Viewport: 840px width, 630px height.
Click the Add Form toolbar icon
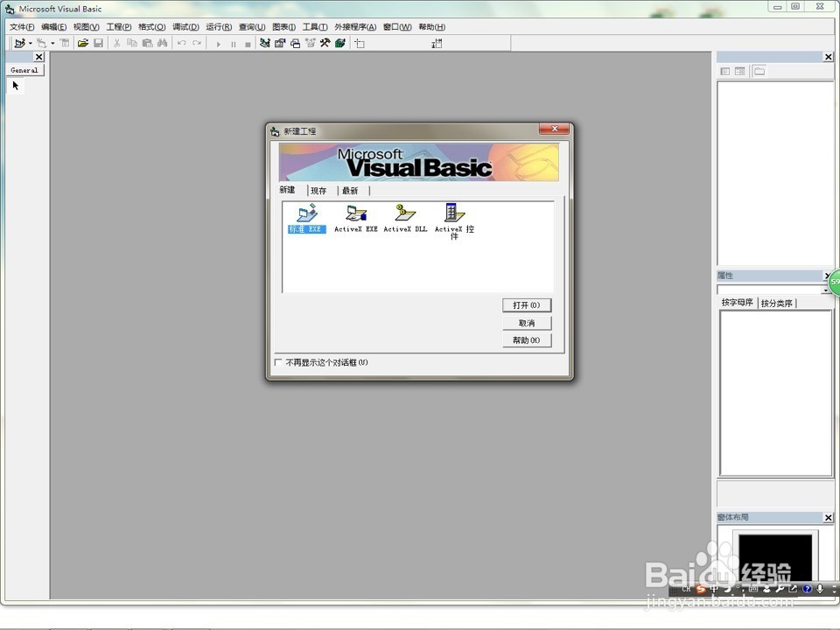pos(42,44)
